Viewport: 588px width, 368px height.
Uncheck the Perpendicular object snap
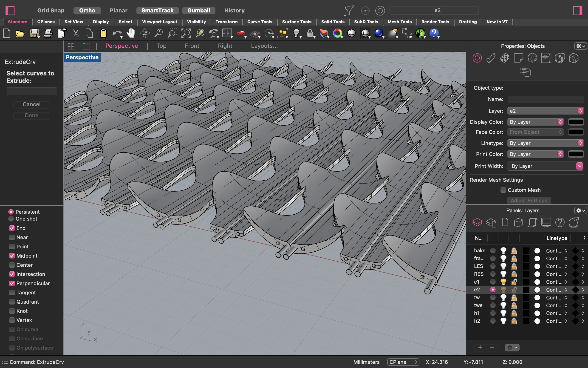[12, 283]
